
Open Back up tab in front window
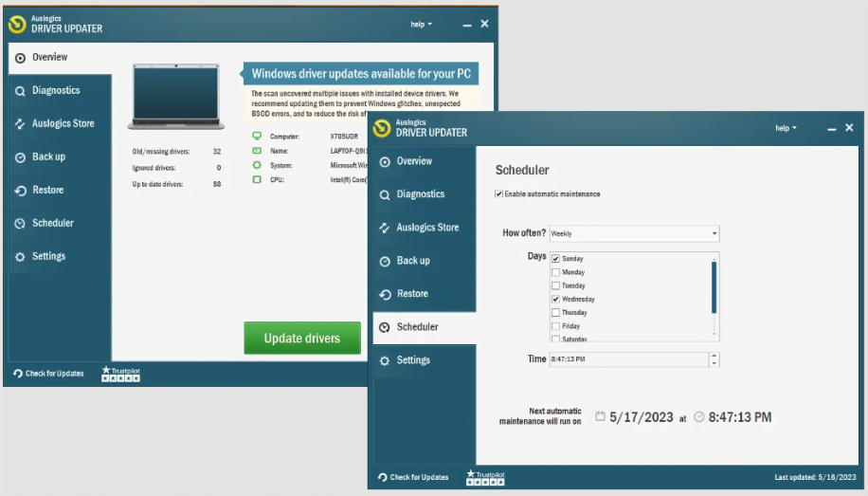pyautogui.click(x=425, y=261)
